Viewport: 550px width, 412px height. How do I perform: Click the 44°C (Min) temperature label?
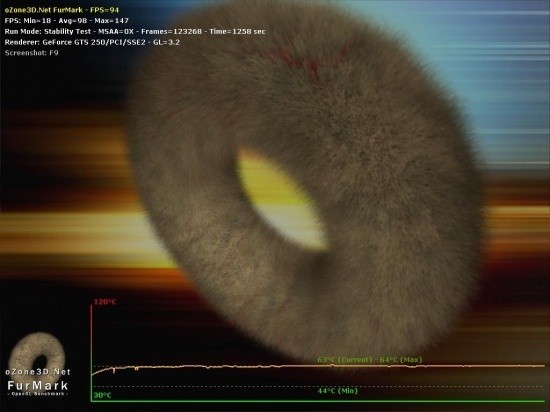[x=337, y=391]
